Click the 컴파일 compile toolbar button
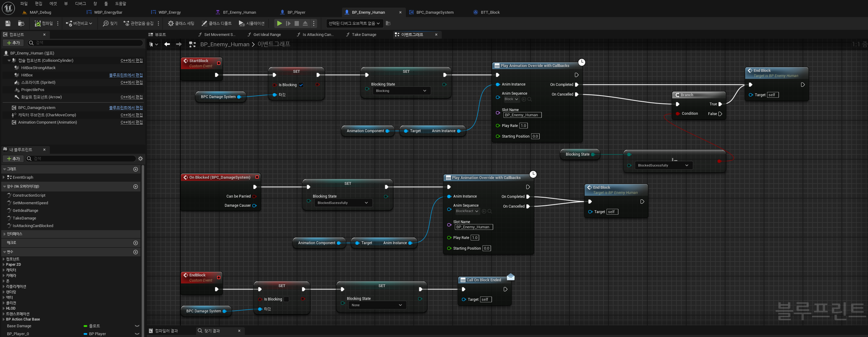The height and width of the screenshot is (337, 868). tap(44, 23)
